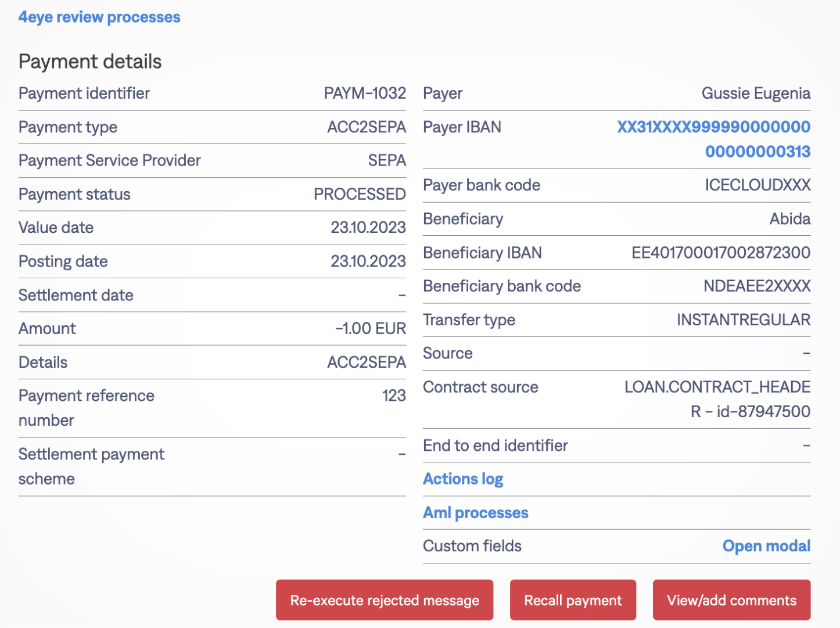Click the Payer IBAN account link
The height and width of the screenshot is (628, 840).
point(713,139)
